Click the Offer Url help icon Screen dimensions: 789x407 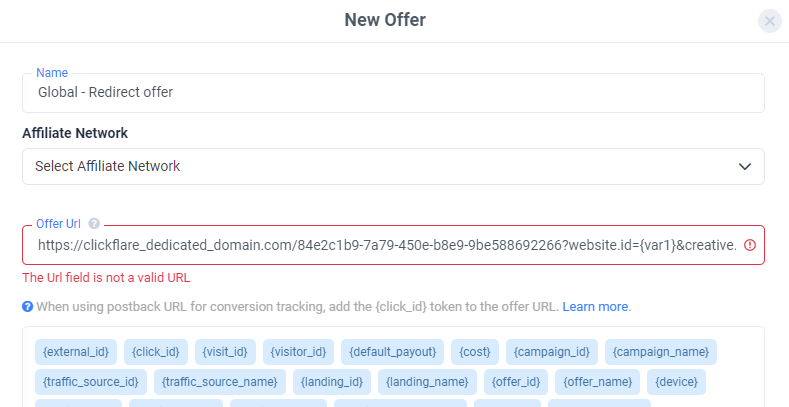point(94,224)
